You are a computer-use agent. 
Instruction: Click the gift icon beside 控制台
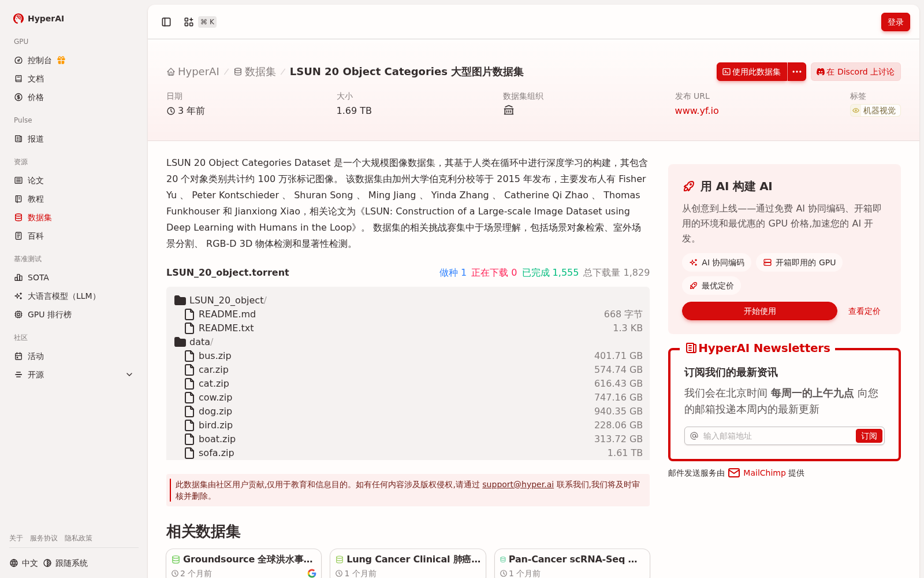(x=61, y=60)
